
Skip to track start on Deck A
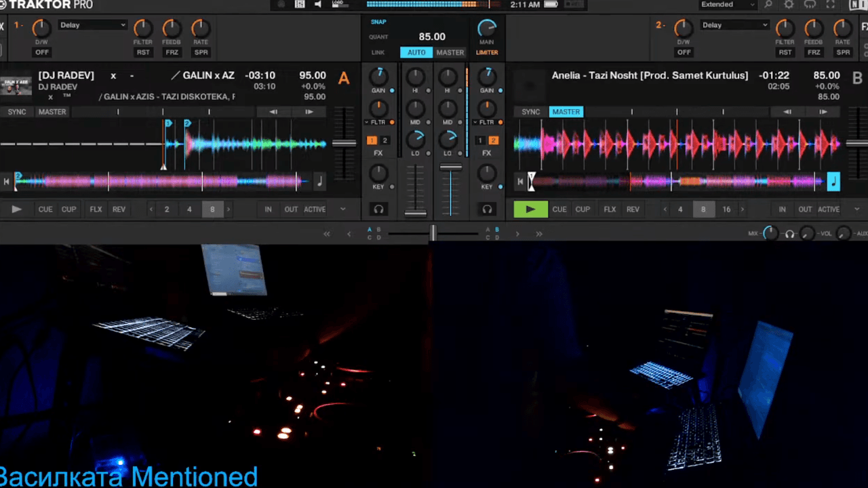(7, 181)
